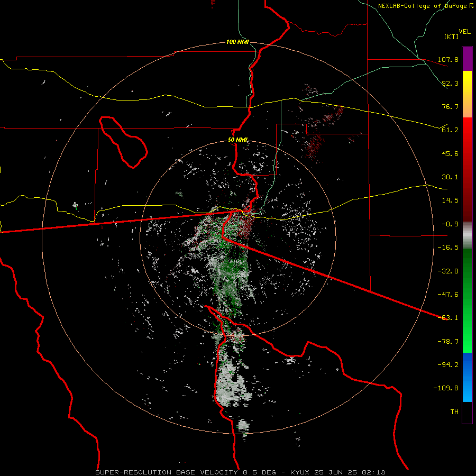Click the -109.8 velocity scale value

click(446, 388)
